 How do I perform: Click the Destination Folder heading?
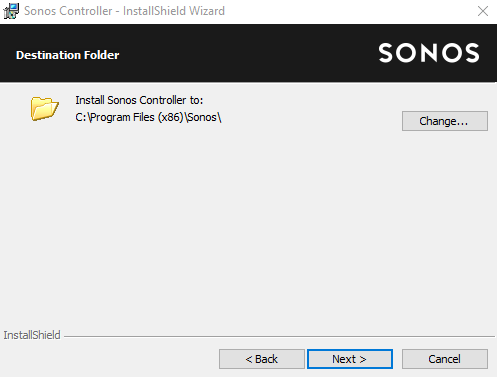67,55
